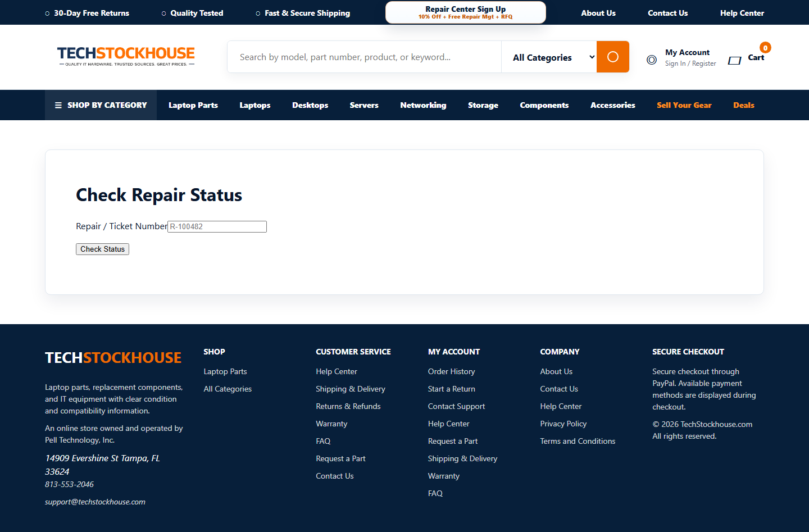Open the Sell Your Gear link
This screenshot has width=809, height=532.
684,105
